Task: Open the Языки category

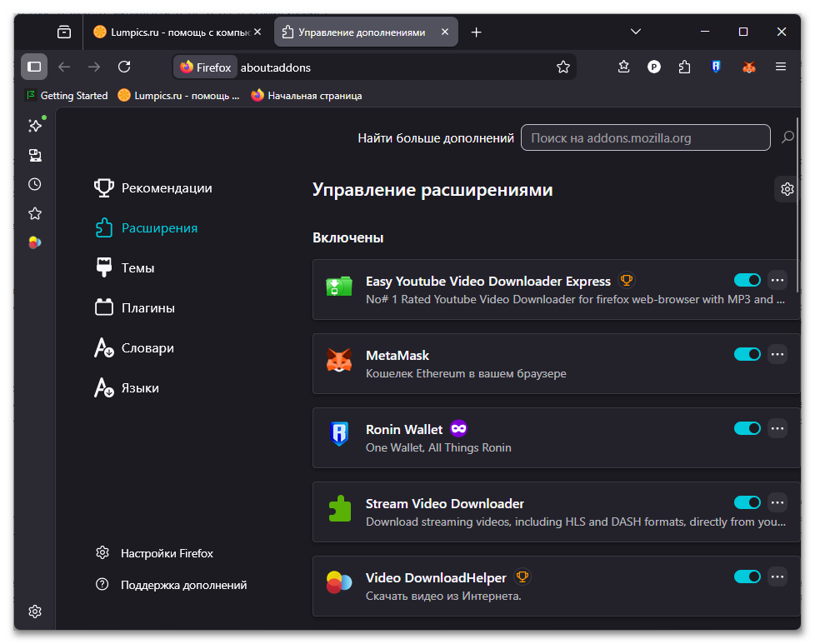Action: click(x=127, y=388)
